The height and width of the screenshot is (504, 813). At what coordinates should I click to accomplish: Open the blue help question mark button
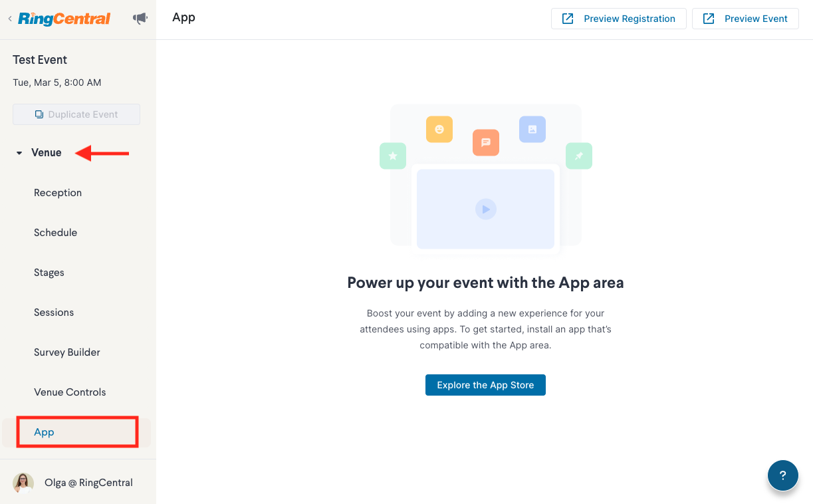point(783,475)
